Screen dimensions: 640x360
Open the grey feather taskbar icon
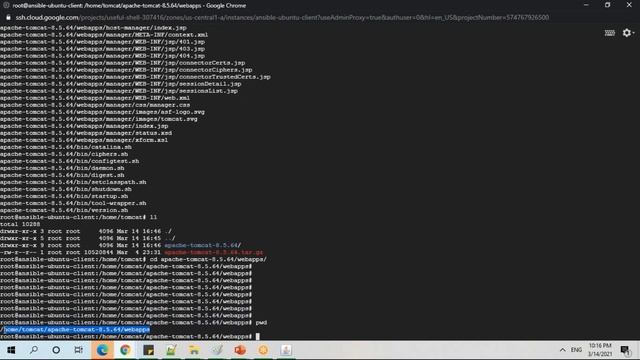pos(217,350)
